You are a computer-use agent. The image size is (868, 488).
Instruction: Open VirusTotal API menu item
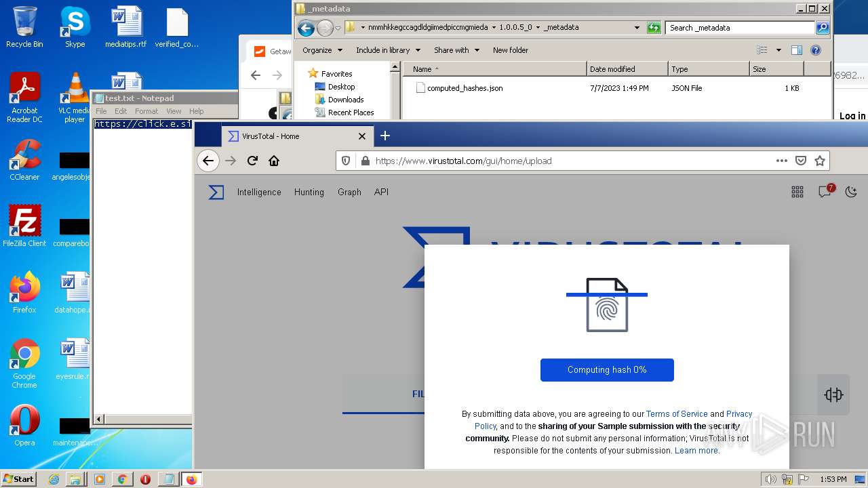[381, 192]
